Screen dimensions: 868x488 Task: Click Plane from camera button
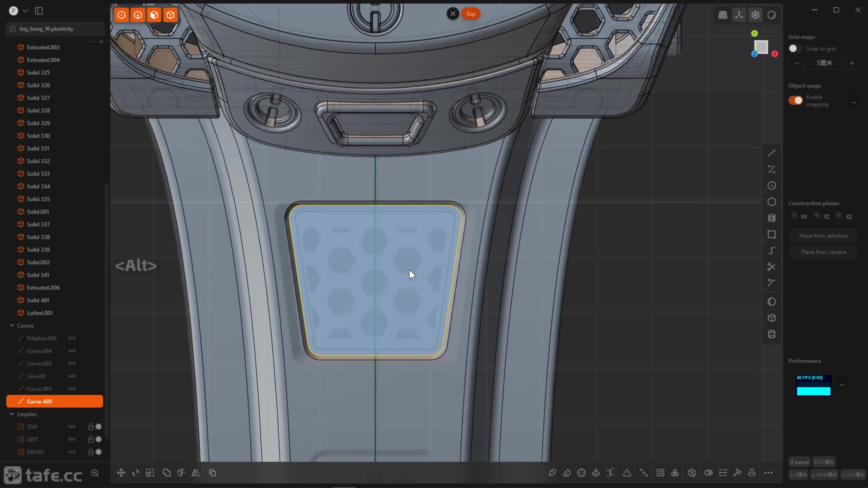(823, 252)
